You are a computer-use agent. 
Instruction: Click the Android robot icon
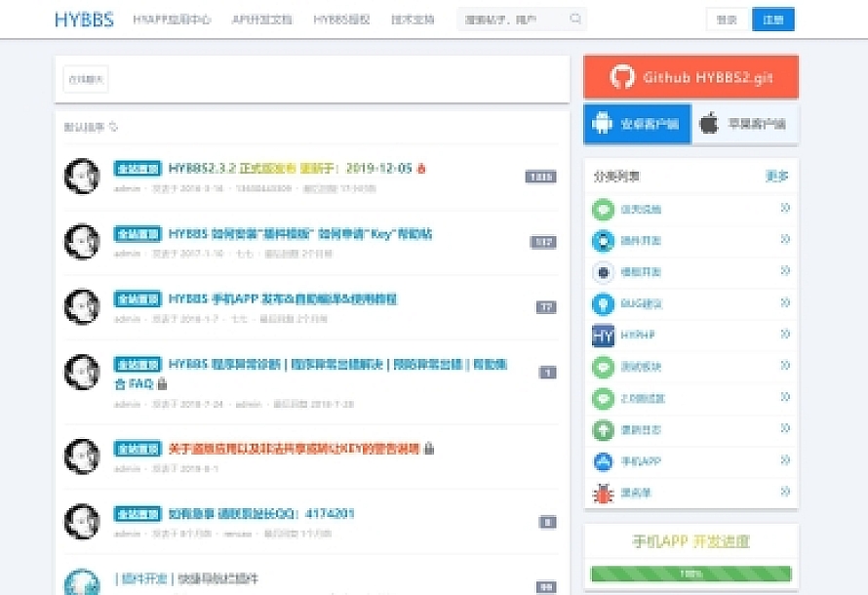602,124
